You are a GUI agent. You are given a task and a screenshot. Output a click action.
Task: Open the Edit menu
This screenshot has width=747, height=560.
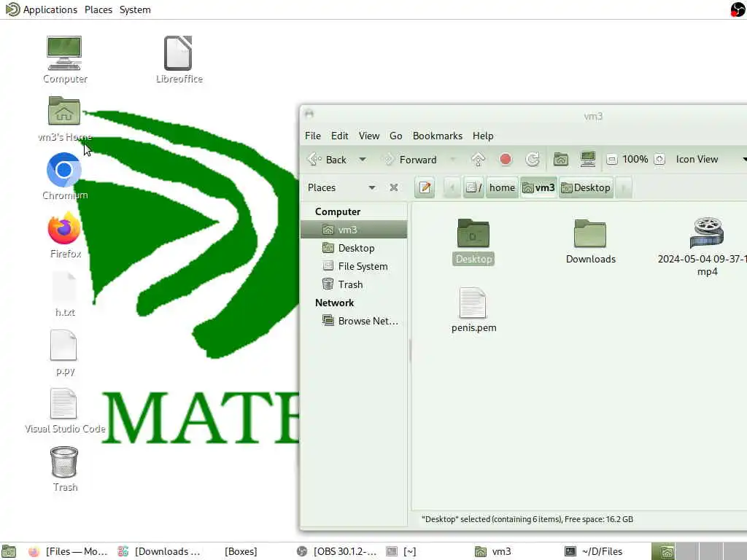(x=340, y=136)
